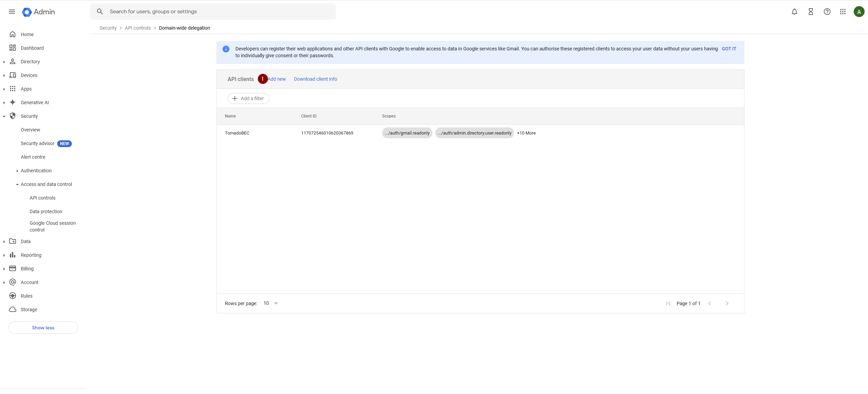Click the search users and settings field
The image size is (868, 394).
tap(218, 12)
